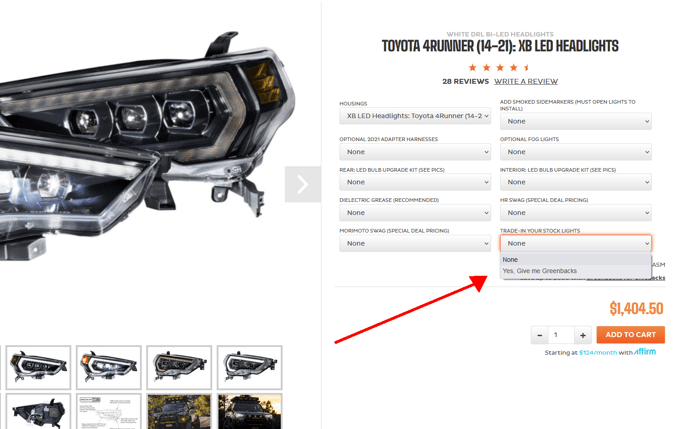Increase quantity with the plus button
Viewport: 673px width, 429px height.
582,335
